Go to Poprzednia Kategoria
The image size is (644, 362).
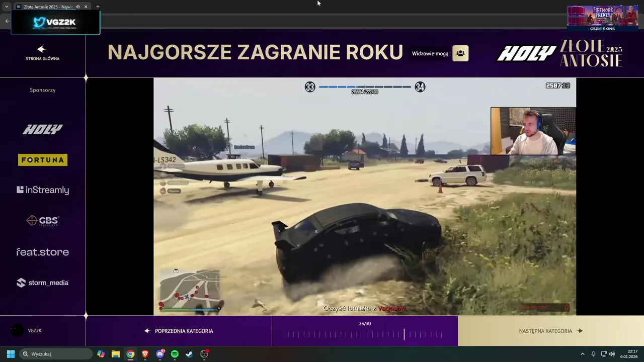point(179,331)
